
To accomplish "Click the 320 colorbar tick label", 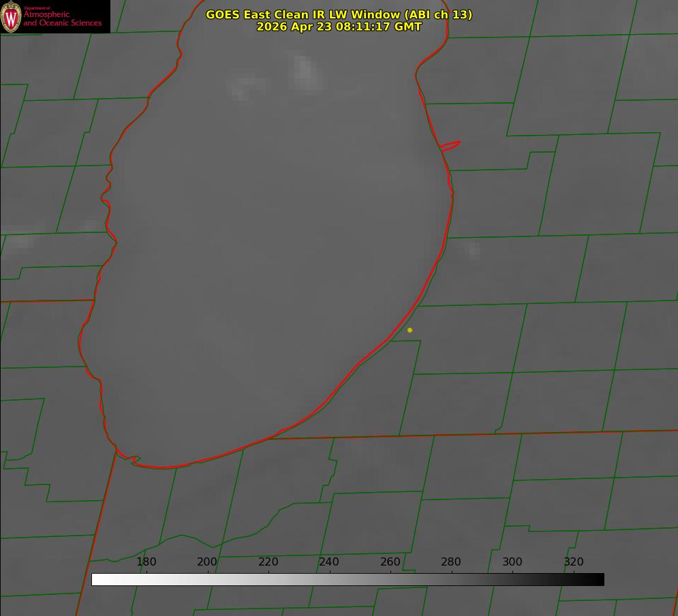I will (574, 561).
